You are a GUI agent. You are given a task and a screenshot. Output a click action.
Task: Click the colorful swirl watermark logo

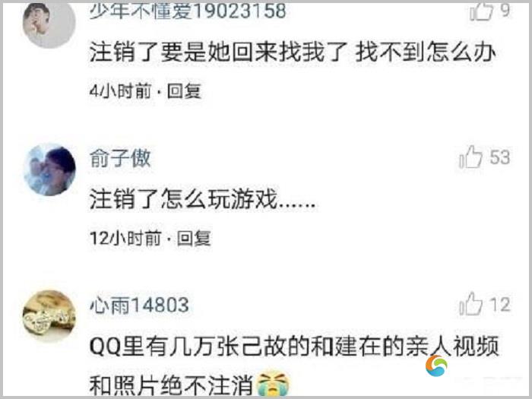(436, 366)
